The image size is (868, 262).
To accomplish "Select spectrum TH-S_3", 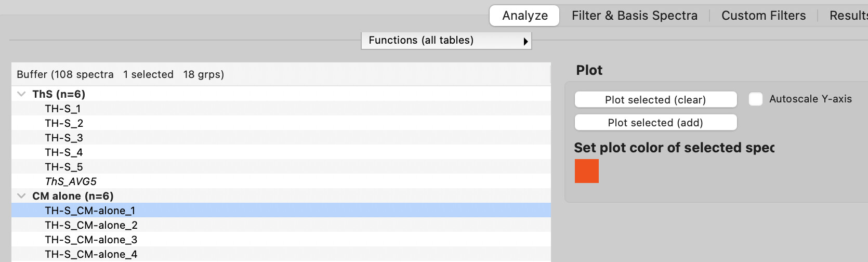I will (x=281, y=138).
